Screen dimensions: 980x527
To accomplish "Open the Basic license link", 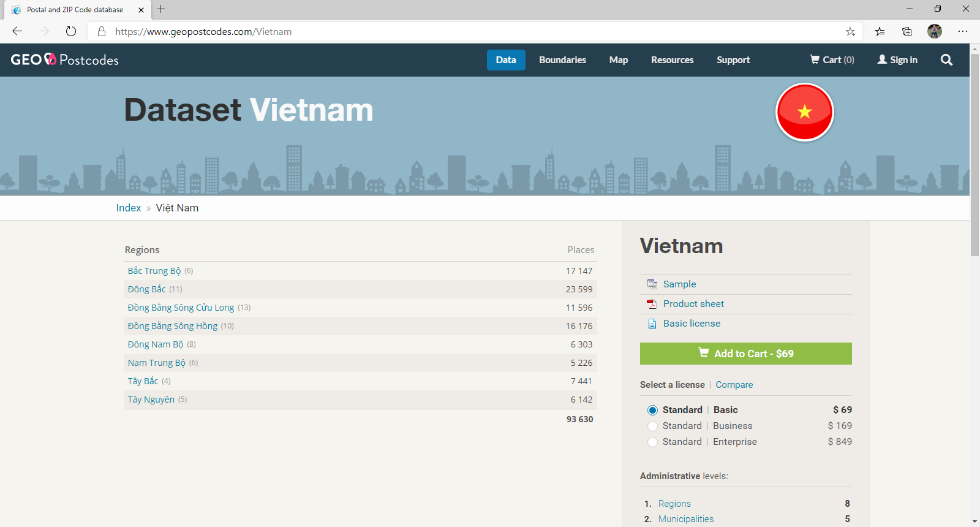I will coord(692,324).
